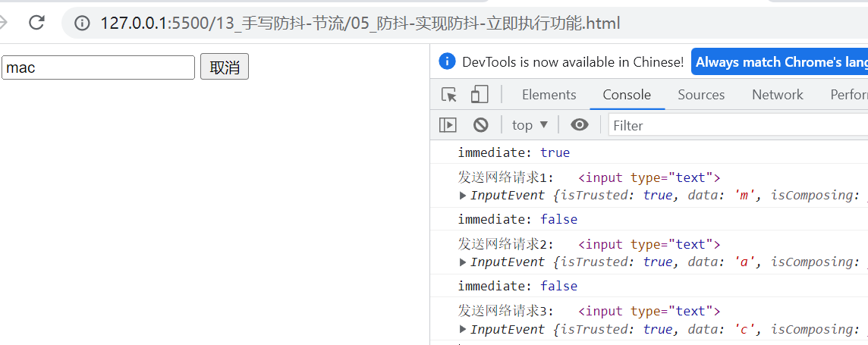Expand the InputEvent with data 'a'
Screen dimensions: 868x345
click(464, 262)
